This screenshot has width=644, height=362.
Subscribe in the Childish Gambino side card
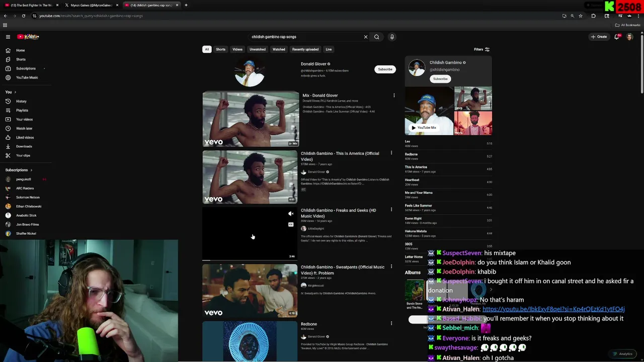(440, 79)
